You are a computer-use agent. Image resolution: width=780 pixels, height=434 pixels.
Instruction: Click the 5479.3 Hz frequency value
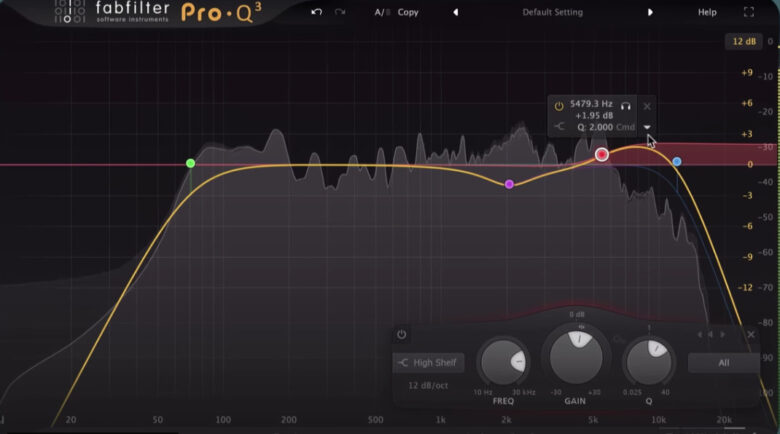[x=591, y=104]
